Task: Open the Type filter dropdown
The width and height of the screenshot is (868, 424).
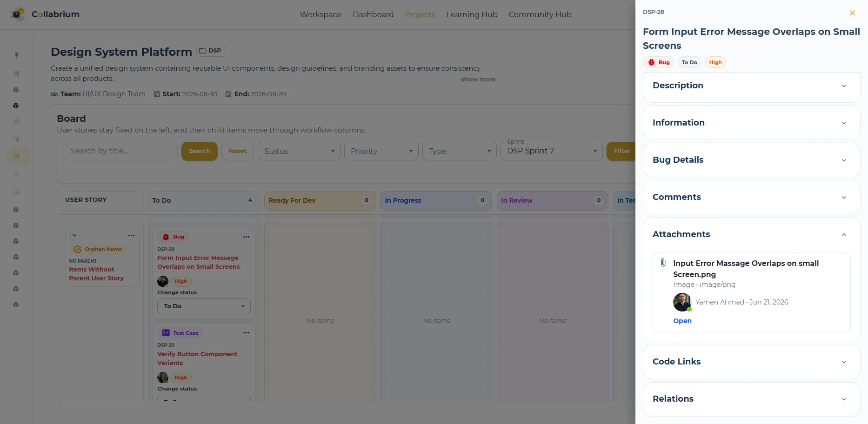Action: click(x=460, y=151)
